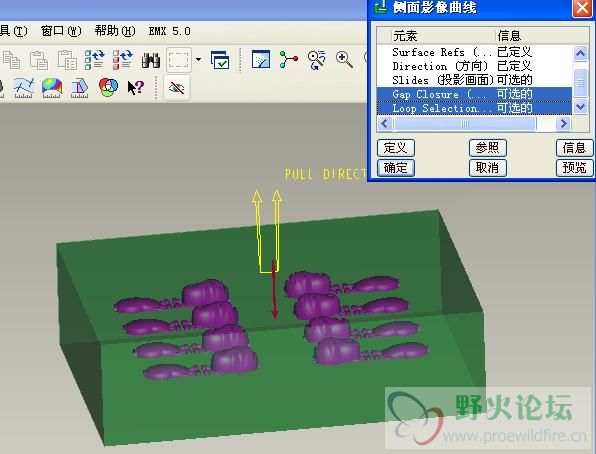The width and height of the screenshot is (596, 454).
Task: Click the window with green checkmark icon
Action: (x=220, y=60)
